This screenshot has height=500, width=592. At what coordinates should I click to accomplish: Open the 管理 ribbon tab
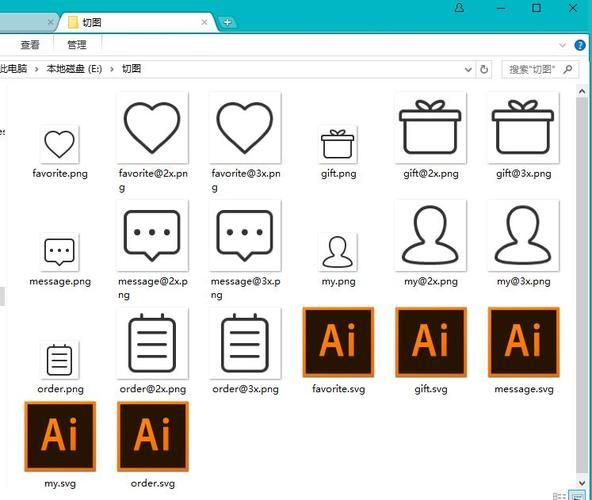point(77,45)
